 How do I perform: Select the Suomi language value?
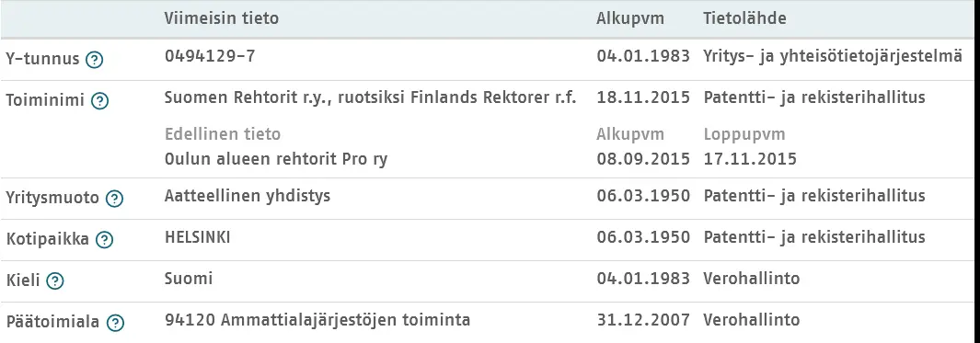click(189, 279)
